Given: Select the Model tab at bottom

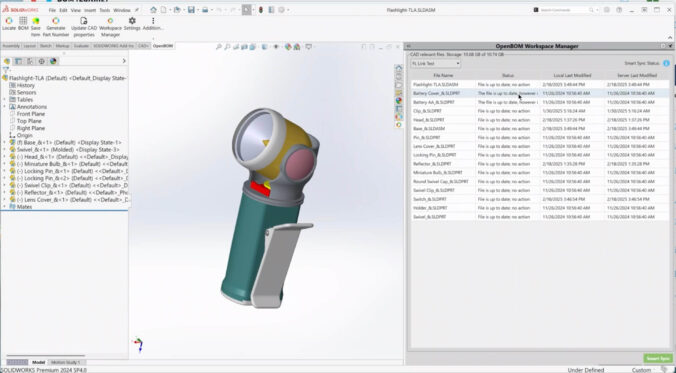Looking at the screenshot, I should point(38,362).
